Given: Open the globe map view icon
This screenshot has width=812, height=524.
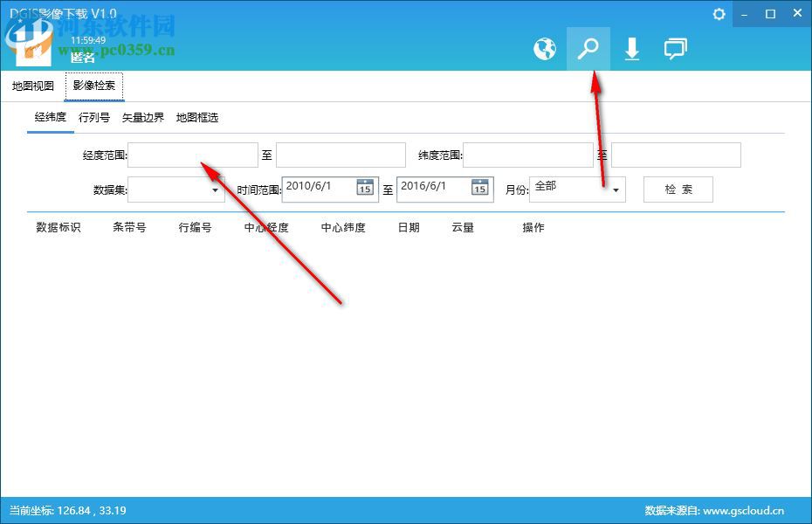Looking at the screenshot, I should (545, 49).
